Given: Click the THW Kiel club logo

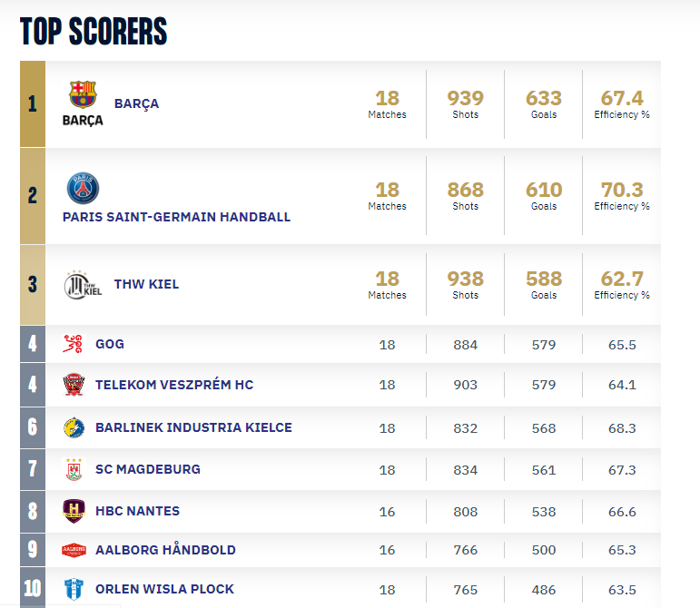Looking at the screenshot, I should pos(83,285).
